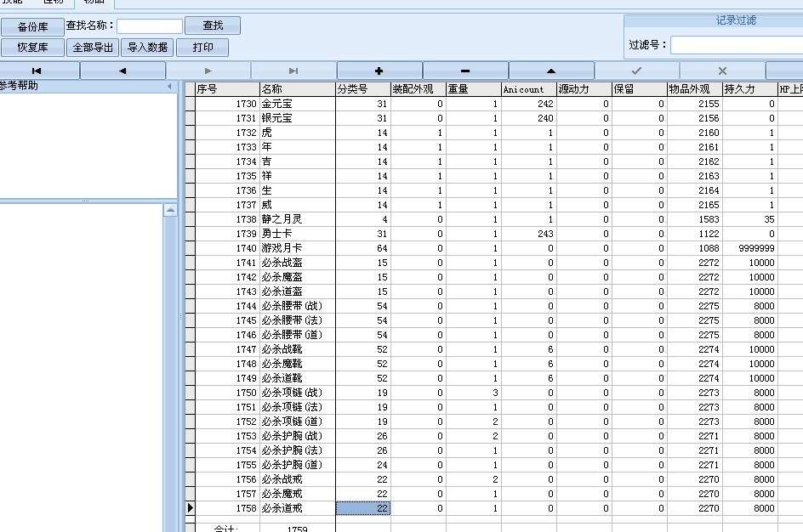The image size is (803, 532).
Task: Insert new record with plus button
Action: click(379, 71)
